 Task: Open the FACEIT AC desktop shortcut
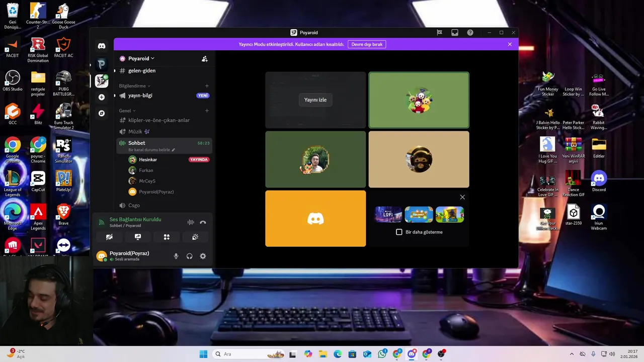tap(63, 48)
